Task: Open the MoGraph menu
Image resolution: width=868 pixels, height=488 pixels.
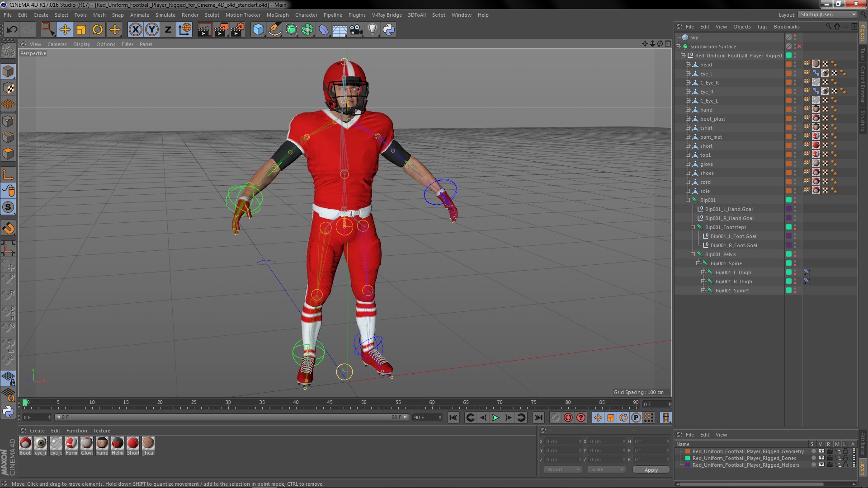Action: pyautogui.click(x=277, y=15)
